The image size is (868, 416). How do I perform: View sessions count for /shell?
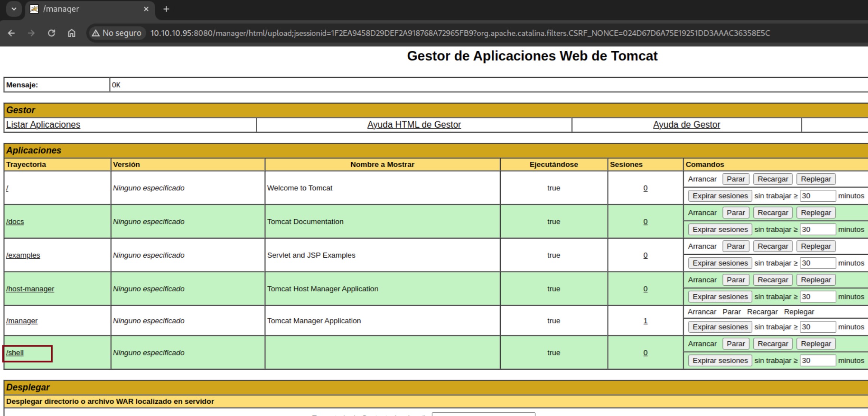point(645,353)
